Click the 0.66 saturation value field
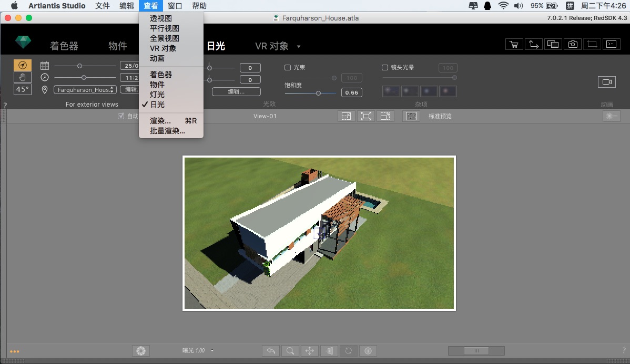Image resolution: width=630 pixels, height=364 pixels. click(352, 92)
